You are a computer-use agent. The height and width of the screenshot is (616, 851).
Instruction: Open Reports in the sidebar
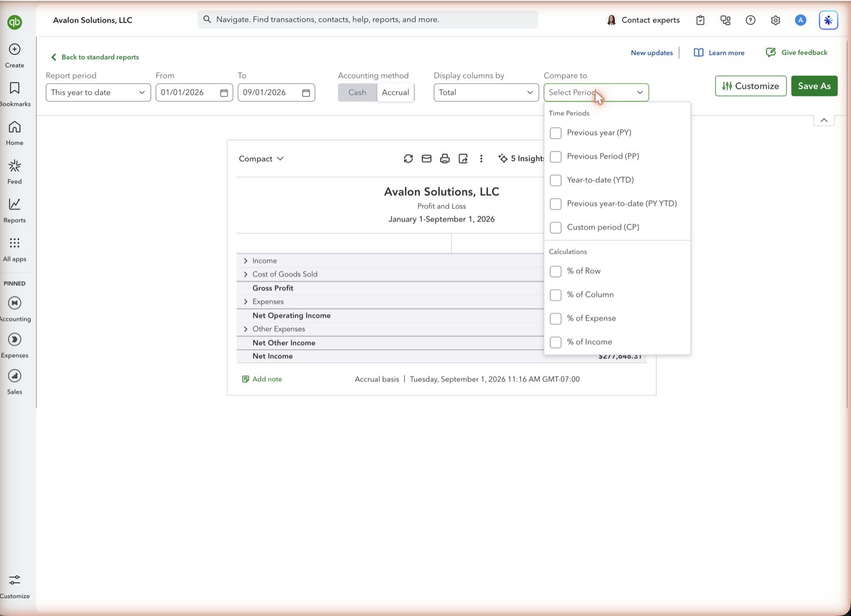(x=15, y=204)
